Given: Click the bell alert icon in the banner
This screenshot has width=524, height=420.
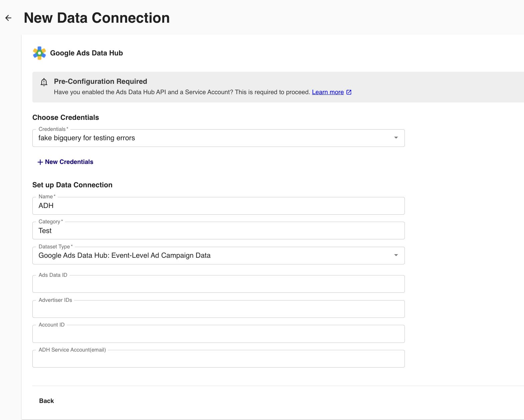Looking at the screenshot, I should click(44, 82).
